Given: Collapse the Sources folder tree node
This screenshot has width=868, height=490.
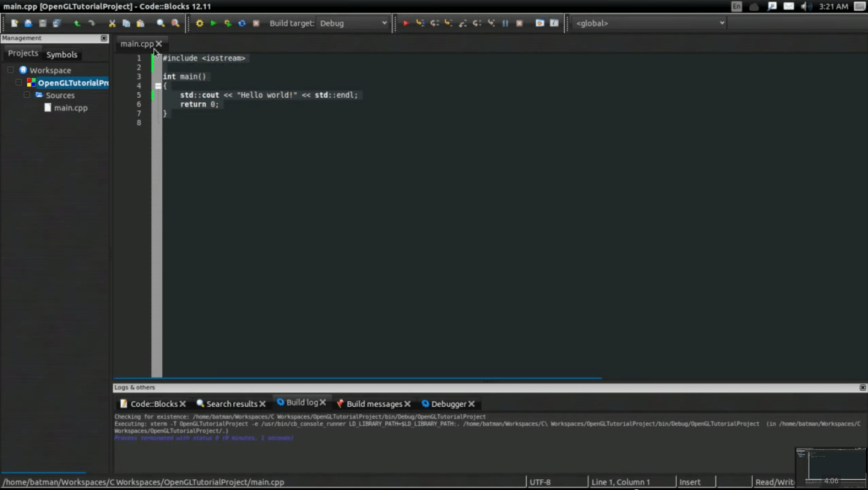Looking at the screenshot, I should [27, 95].
